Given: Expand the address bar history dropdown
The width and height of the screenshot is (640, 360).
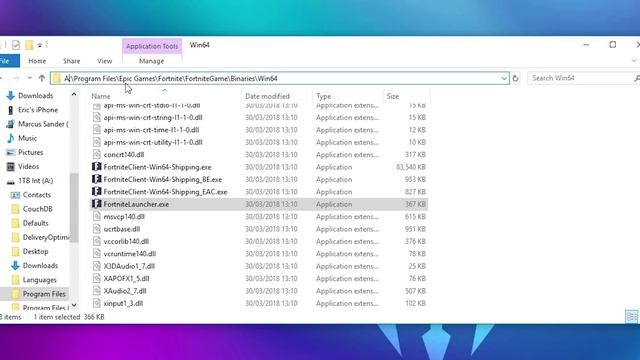Looking at the screenshot, I should point(504,78).
